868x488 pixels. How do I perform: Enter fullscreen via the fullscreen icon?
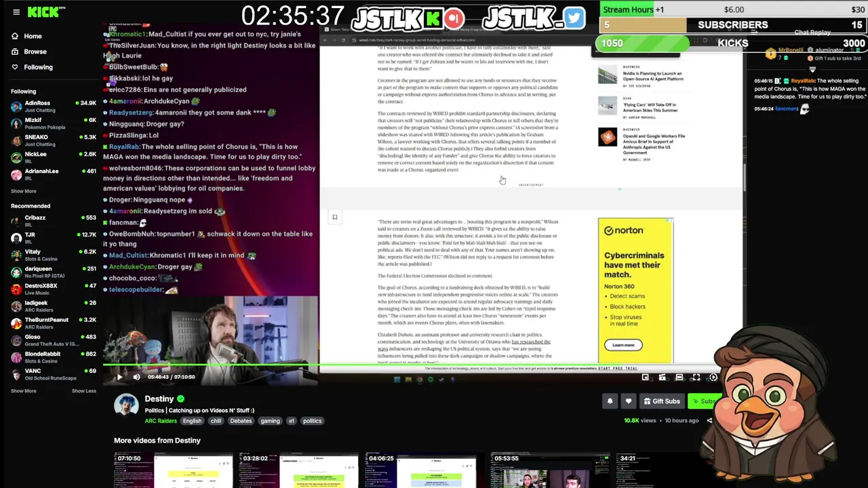tap(696, 378)
